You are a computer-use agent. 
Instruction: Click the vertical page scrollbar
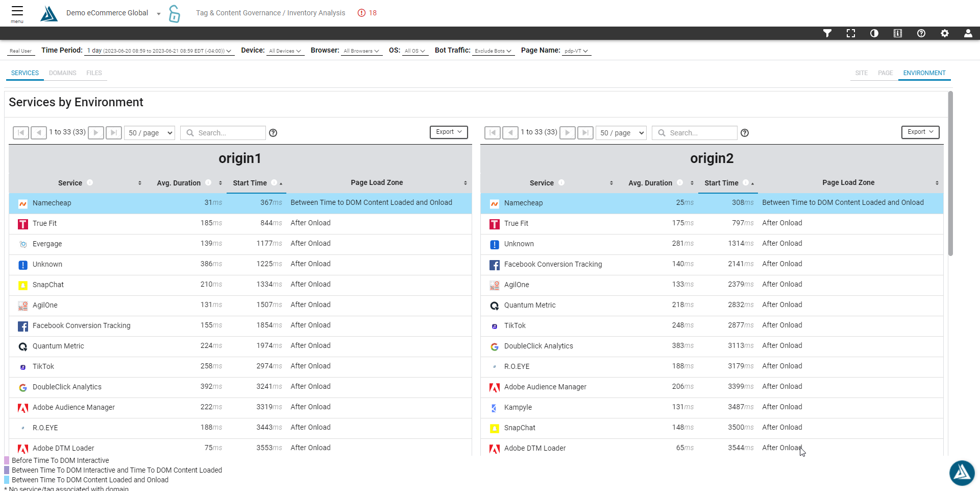950,174
